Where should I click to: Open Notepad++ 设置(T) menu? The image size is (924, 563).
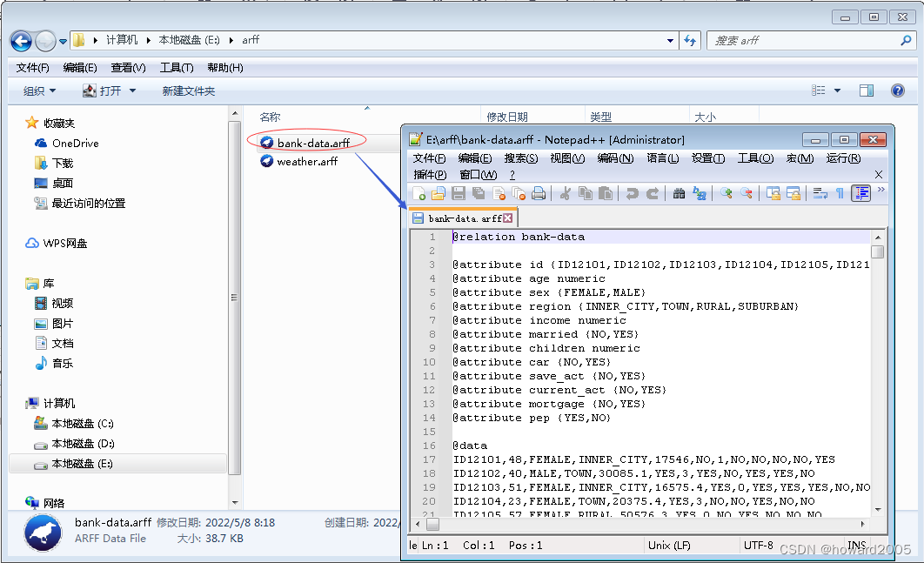pyautogui.click(x=707, y=158)
